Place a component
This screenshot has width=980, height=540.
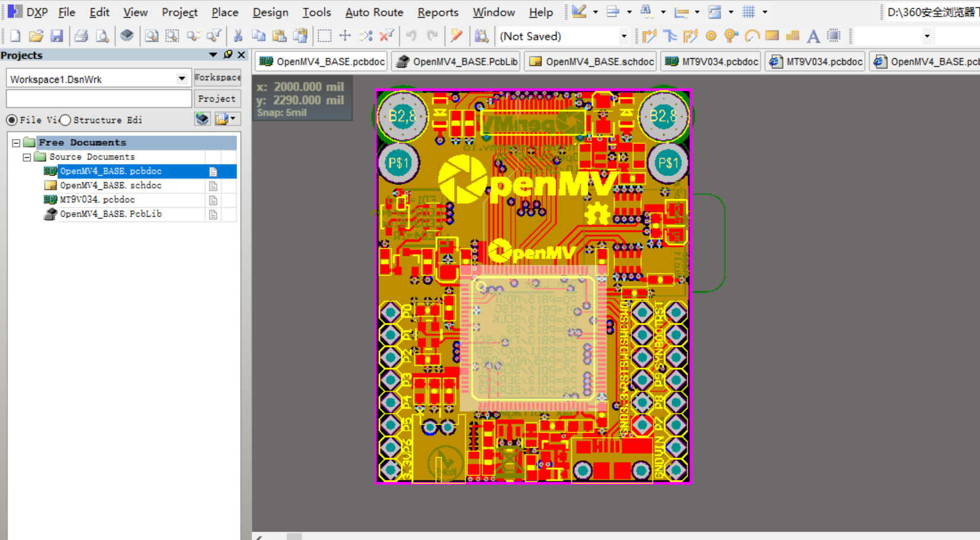pyautogui.click(x=834, y=36)
